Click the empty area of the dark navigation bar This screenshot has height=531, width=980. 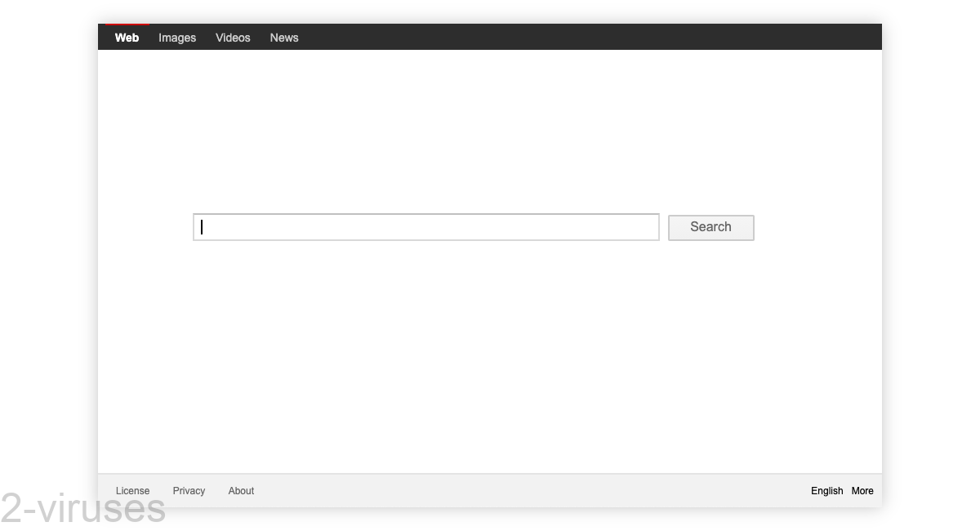click(588, 38)
